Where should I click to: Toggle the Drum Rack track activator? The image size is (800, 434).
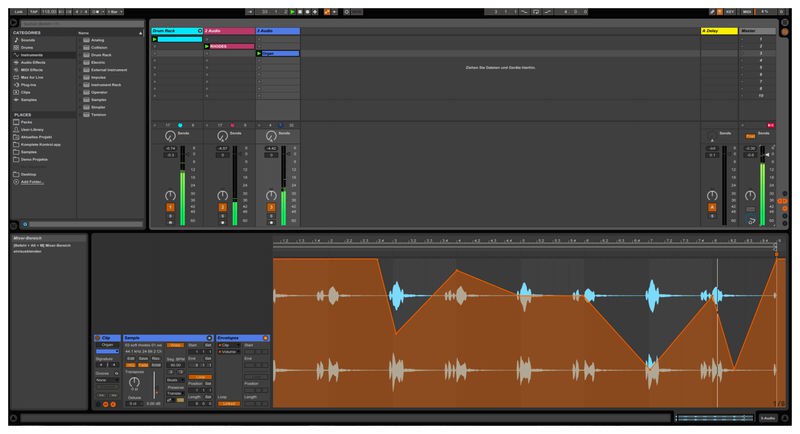tap(171, 207)
